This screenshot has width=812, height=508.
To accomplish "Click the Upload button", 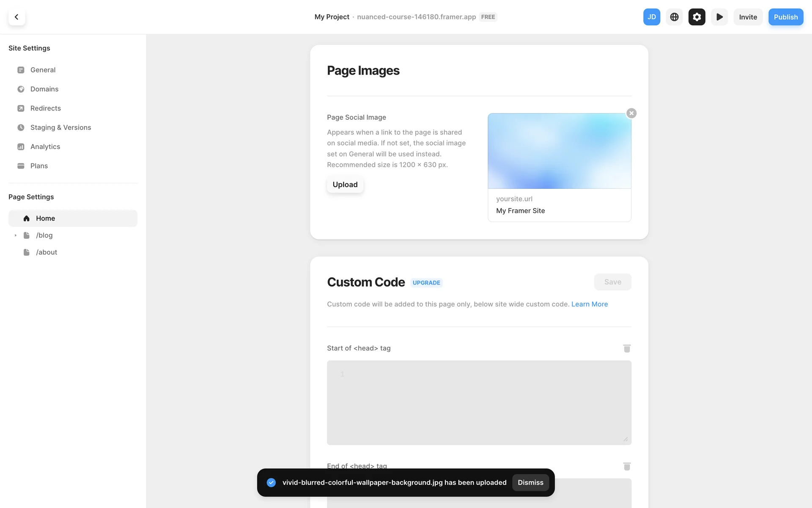I will pyautogui.click(x=345, y=185).
